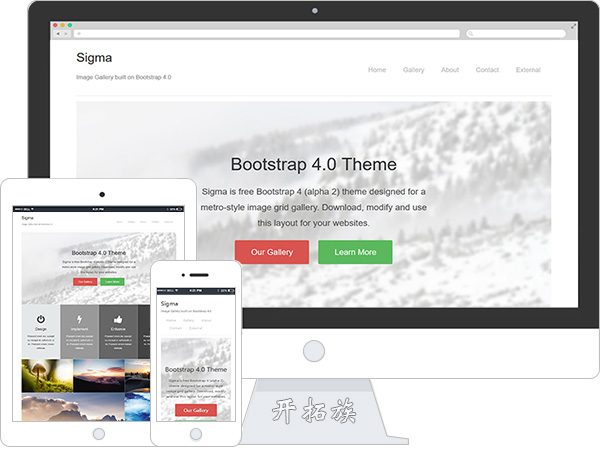The image size is (600, 450).
Task: Click the Bootstrap 4.0 Theme heading on phone
Action: (196, 369)
